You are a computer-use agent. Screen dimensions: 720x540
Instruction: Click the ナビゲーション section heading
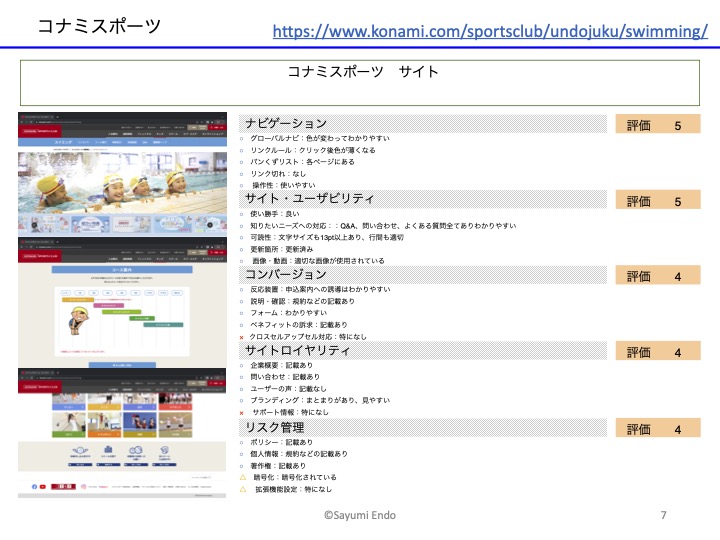point(286,124)
